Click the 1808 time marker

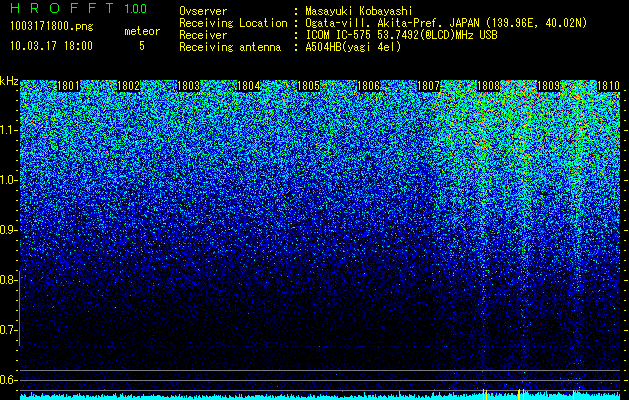coord(489,86)
